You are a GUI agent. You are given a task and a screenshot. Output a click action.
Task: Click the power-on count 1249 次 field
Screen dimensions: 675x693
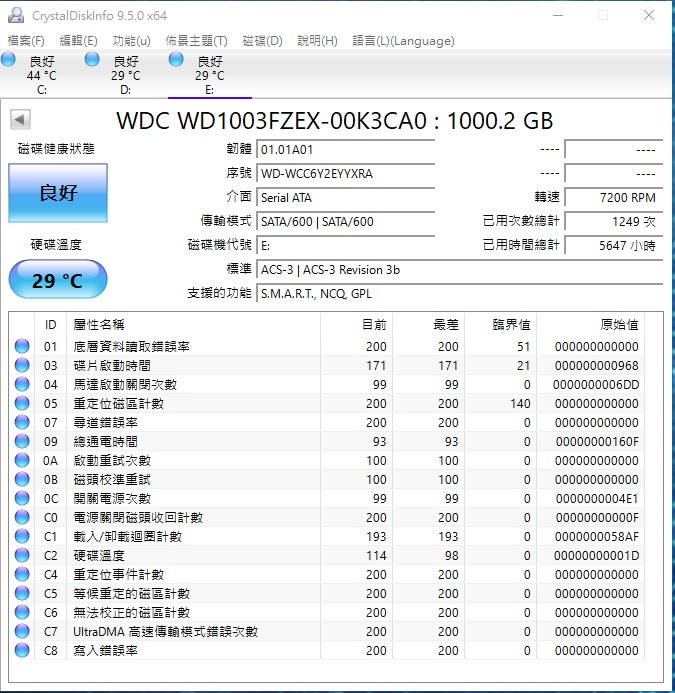614,221
